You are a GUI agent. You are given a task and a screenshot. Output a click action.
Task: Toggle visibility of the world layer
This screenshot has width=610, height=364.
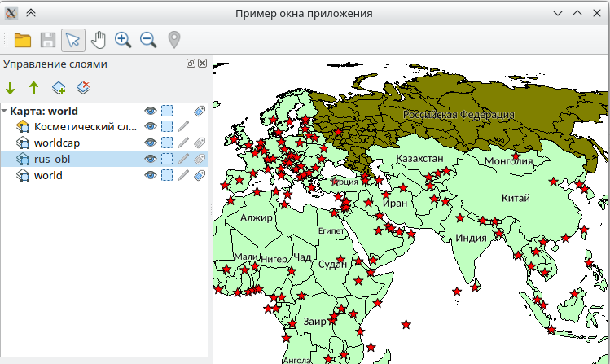(x=150, y=175)
